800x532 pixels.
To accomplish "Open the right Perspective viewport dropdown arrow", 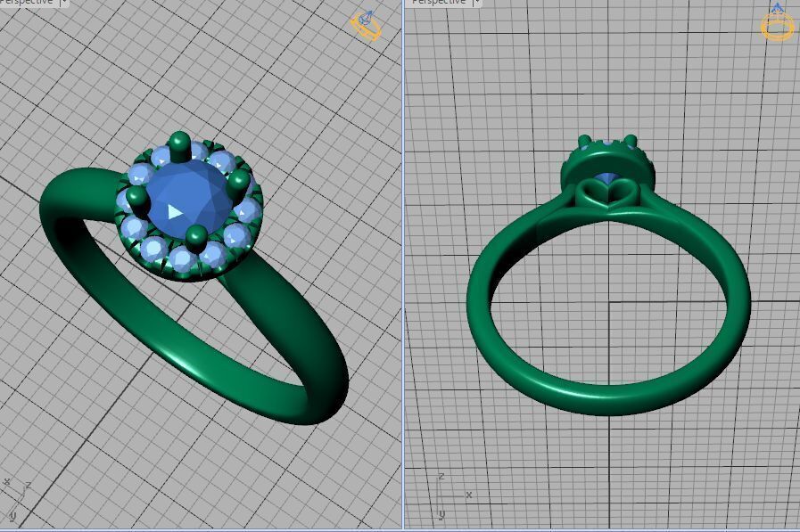I will (x=476, y=2).
